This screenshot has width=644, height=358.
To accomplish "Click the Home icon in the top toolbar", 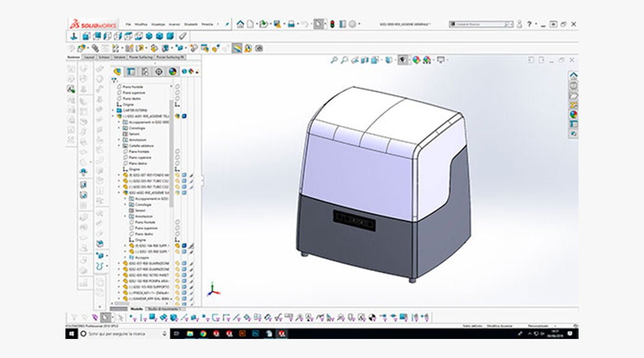I will [x=240, y=24].
